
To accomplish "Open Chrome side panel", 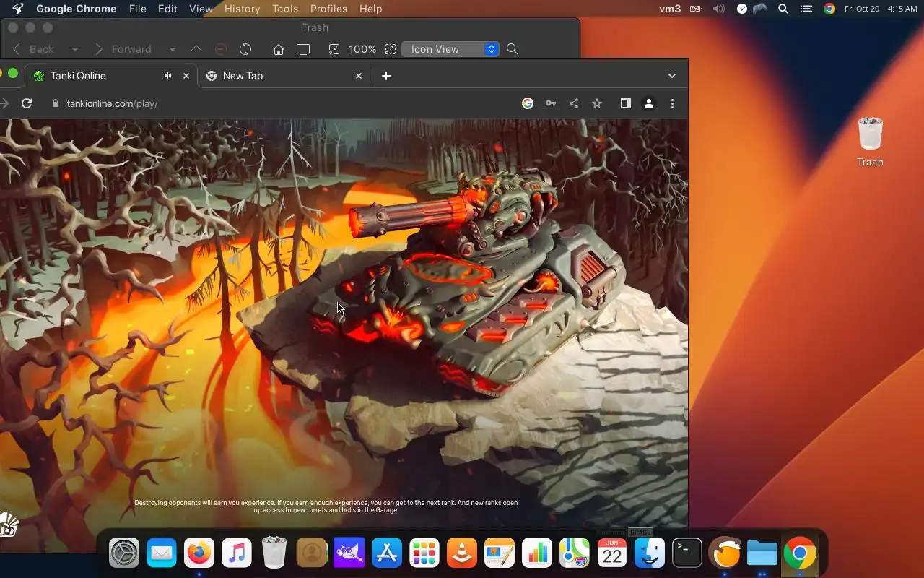I will coord(626,103).
